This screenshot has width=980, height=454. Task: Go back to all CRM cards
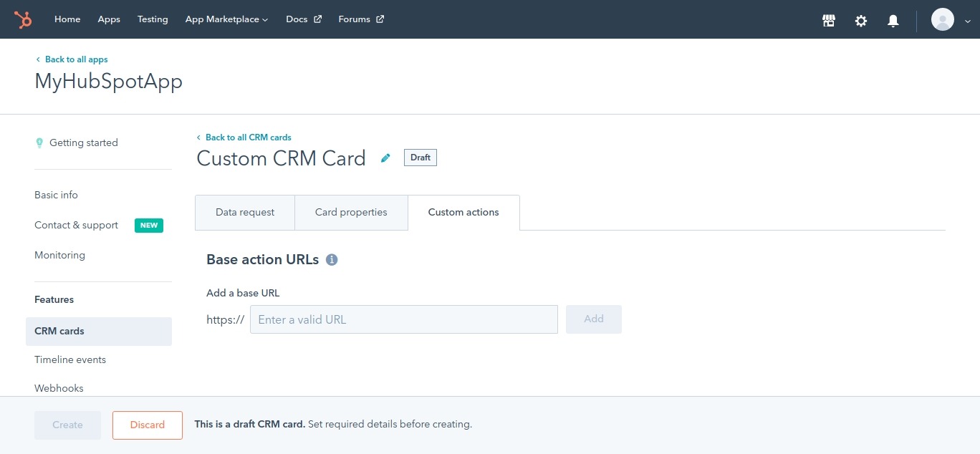pos(248,137)
